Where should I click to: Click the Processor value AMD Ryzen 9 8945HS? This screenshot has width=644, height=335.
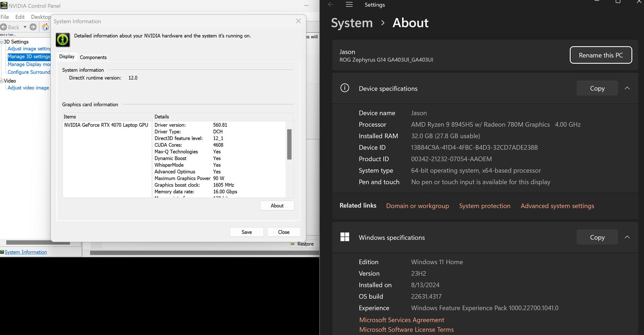[496, 125]
